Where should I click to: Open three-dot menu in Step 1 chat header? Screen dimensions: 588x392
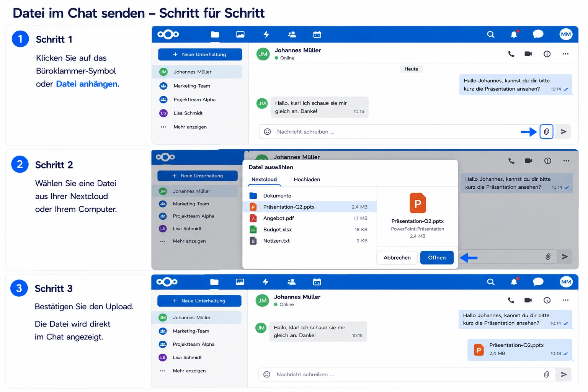tap(565, 54)
